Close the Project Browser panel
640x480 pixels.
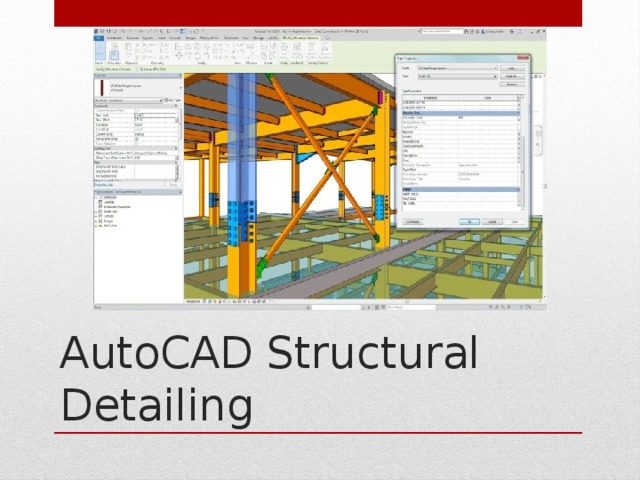(x=180, y=191)
